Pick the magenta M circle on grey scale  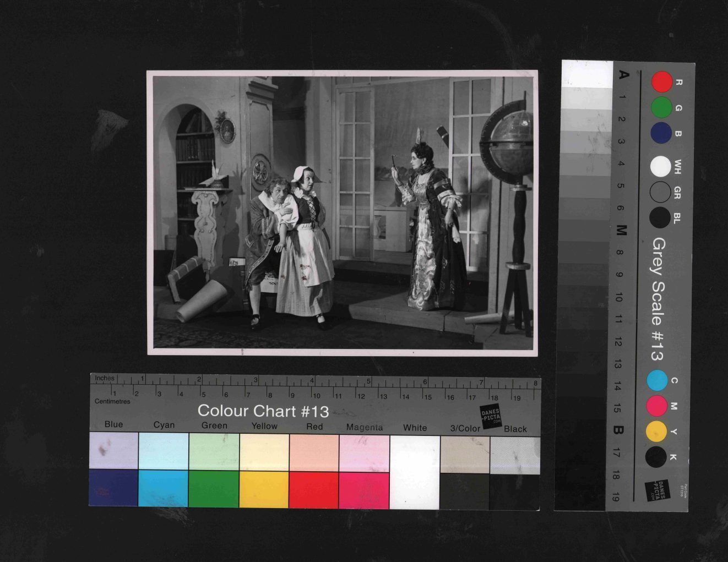click(656, 406)
